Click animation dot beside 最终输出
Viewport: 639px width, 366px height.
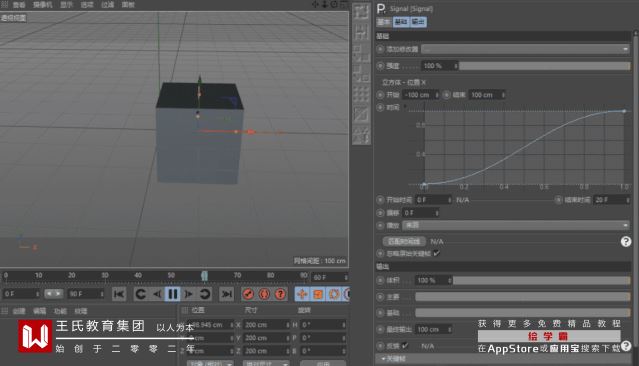click(x=380, y=329)
